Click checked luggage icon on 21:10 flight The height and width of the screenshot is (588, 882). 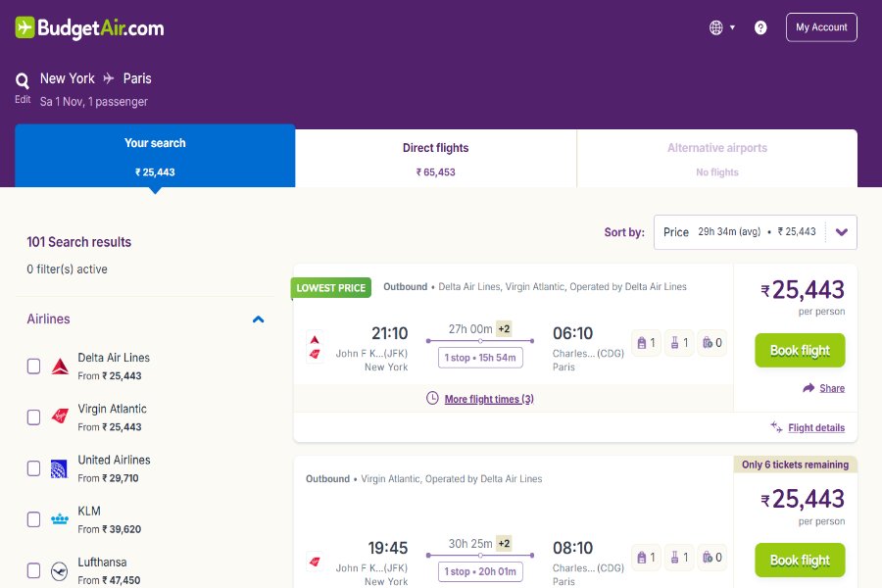pos(712,343)
